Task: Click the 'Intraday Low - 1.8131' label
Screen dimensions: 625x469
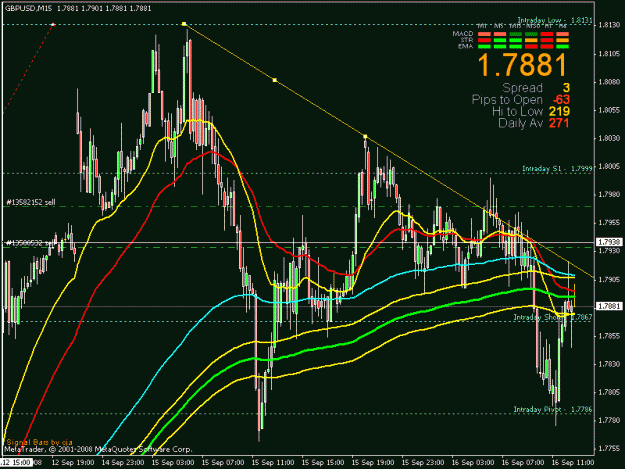Action: click(555, 20)
